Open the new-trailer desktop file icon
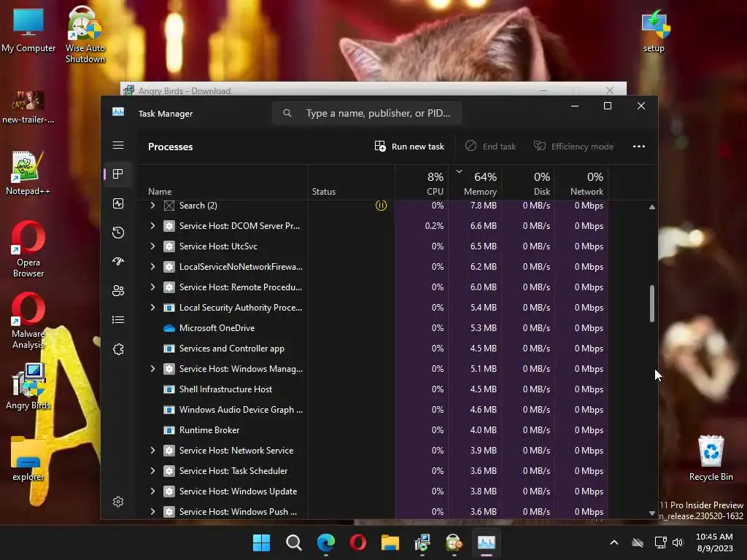The width and height of the screenshot is (747, 560). 28,106
